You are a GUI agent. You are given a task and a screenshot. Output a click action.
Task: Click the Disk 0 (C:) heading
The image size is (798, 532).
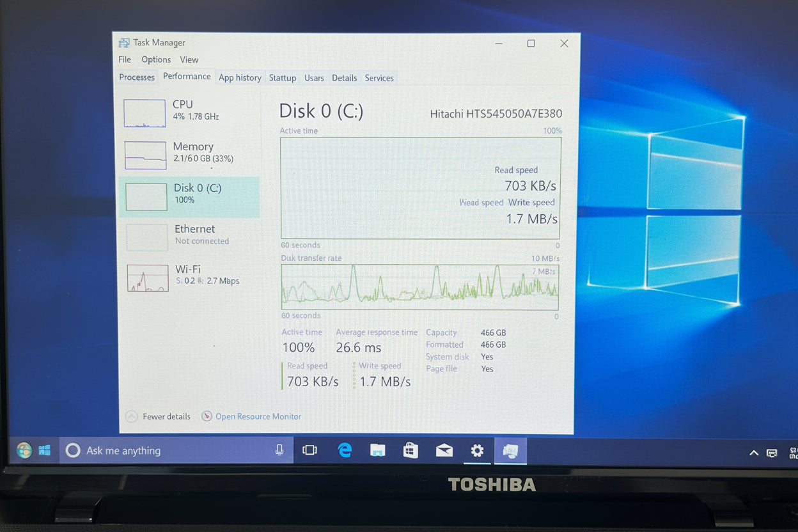point(321,111)
